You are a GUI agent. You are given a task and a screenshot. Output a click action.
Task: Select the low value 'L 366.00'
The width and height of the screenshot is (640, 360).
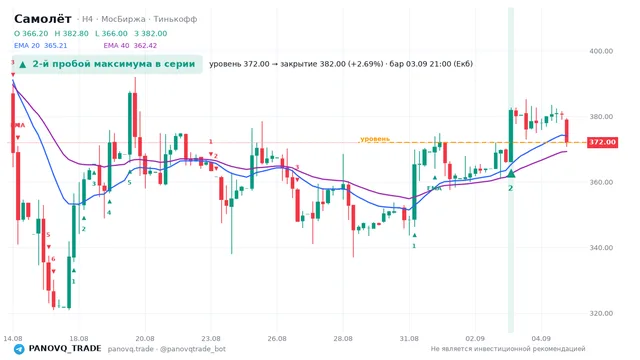(x=111, y=33)
